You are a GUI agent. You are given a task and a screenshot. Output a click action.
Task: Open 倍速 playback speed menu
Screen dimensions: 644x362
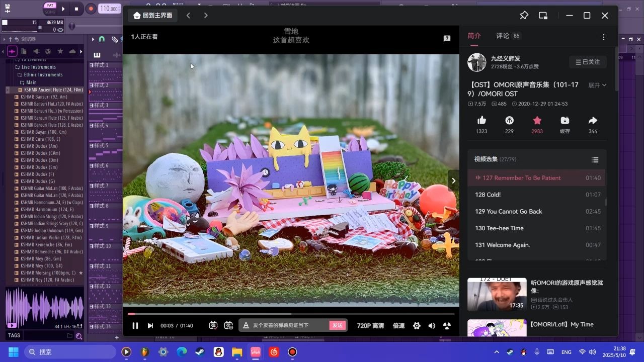pos(398,326)
